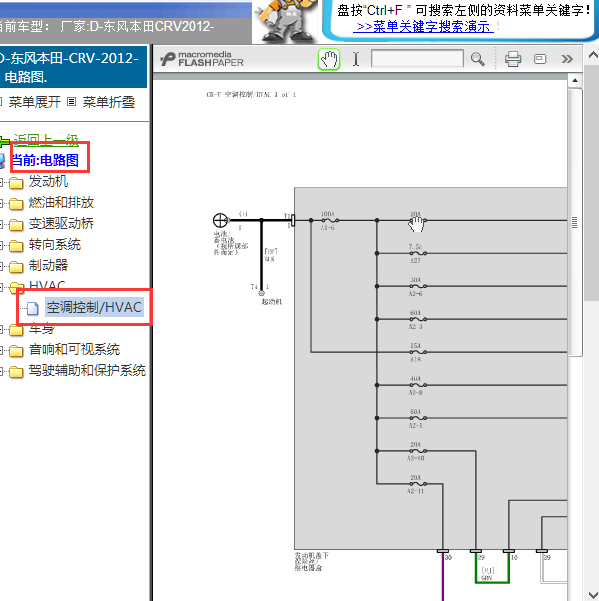Viewport: 599px width, 601px height.
Task: Click the document vertical scrollbar thumb
Action: click(x=575, y=222)
